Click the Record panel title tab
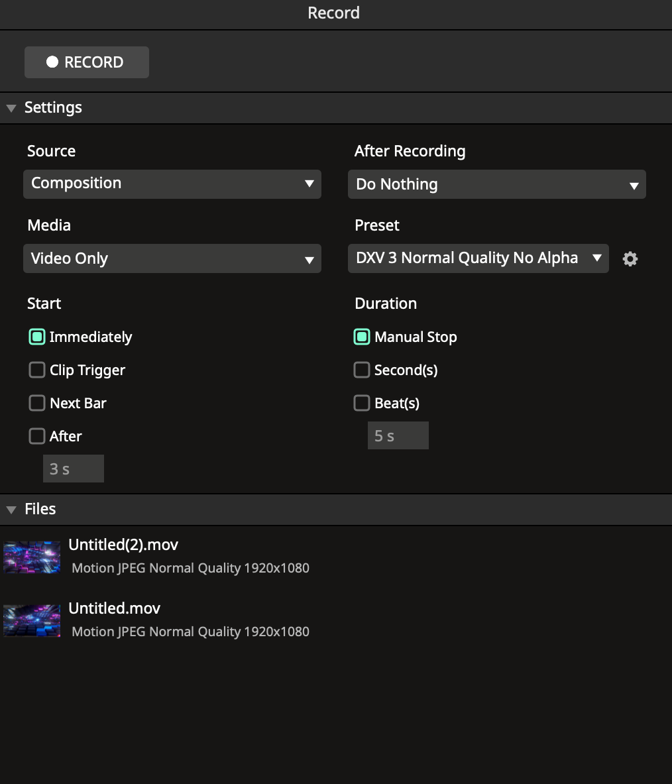Screen dimensions: 672x784 (334, 13)
